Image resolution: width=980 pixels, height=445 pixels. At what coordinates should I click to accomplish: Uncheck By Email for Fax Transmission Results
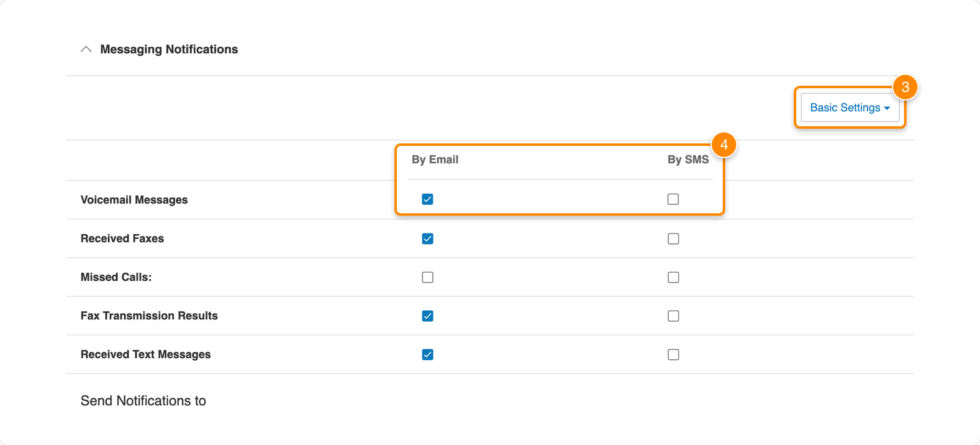point(428,316)
